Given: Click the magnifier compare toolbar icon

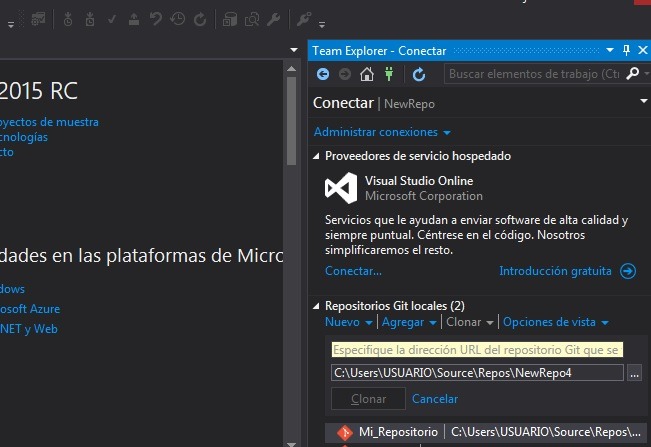Looking at the screenshot, I should tap(252, 19).
